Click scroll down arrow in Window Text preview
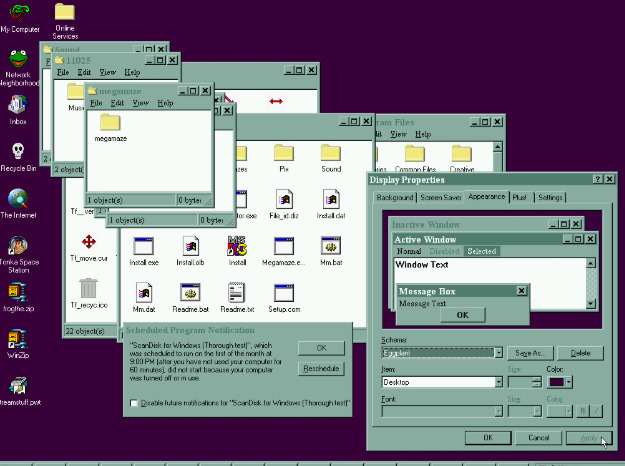 tap(591, 304)
